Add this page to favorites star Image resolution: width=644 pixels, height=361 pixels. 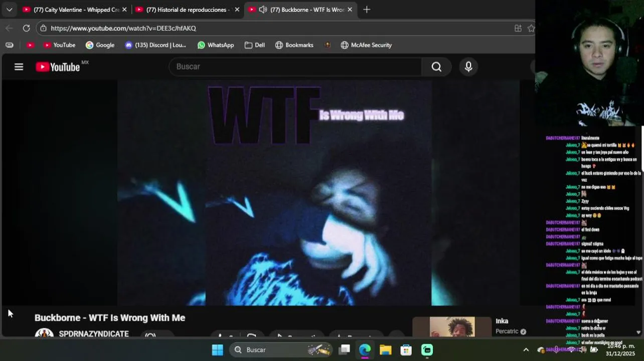click(531, 28)
